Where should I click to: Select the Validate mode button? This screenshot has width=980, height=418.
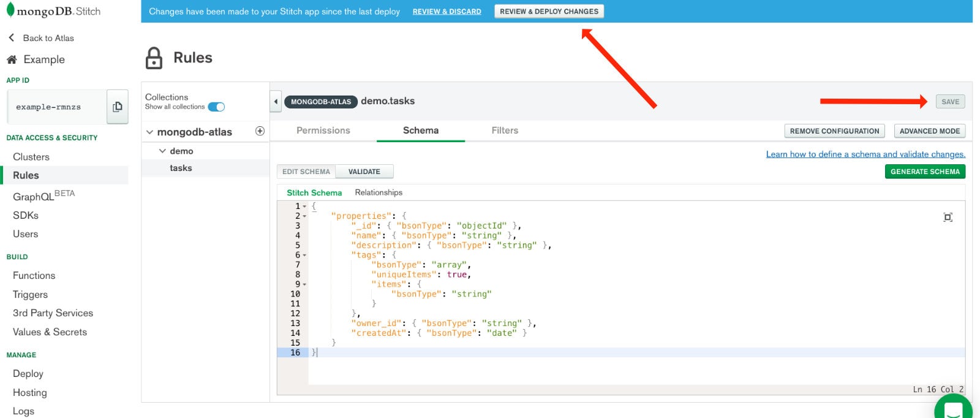tap(364, 172)
